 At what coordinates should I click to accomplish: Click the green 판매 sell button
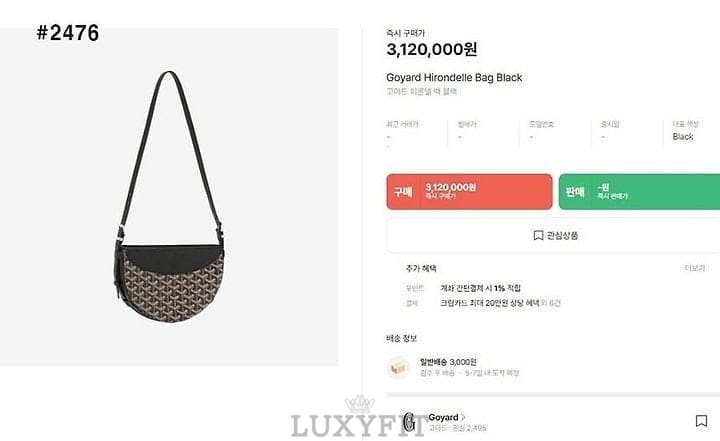[x=639, y=192]
